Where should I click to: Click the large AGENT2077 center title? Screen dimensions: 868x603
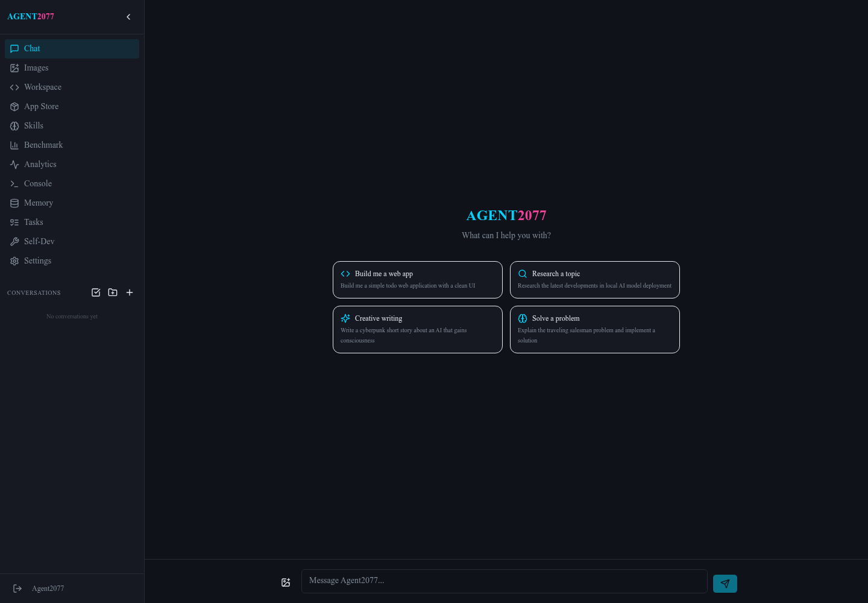tap(506, 215)
